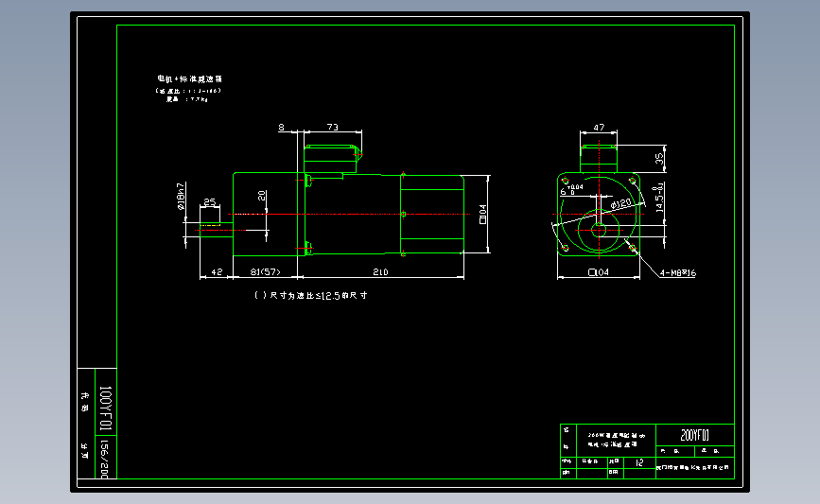Click the note text containing ≤12.5
This screenshot has height=504, width=820.
(x=310, y=295)
